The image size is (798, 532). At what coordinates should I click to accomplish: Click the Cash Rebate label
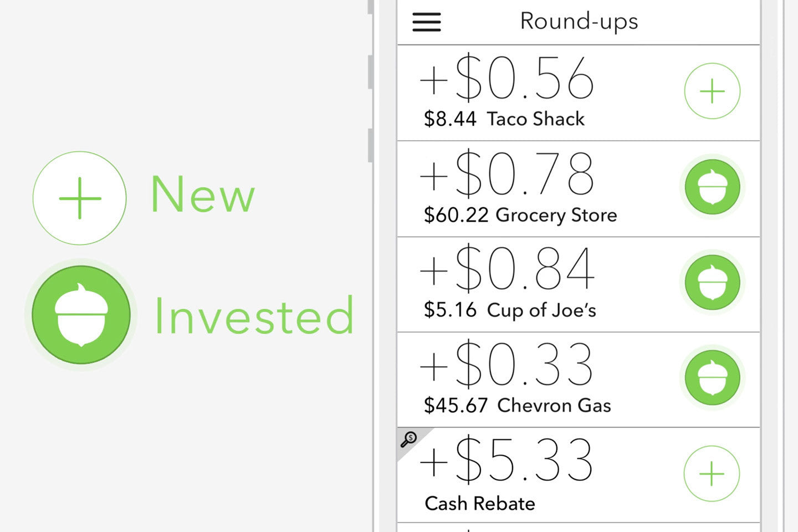pyautogui.click(x=480, y=504)
